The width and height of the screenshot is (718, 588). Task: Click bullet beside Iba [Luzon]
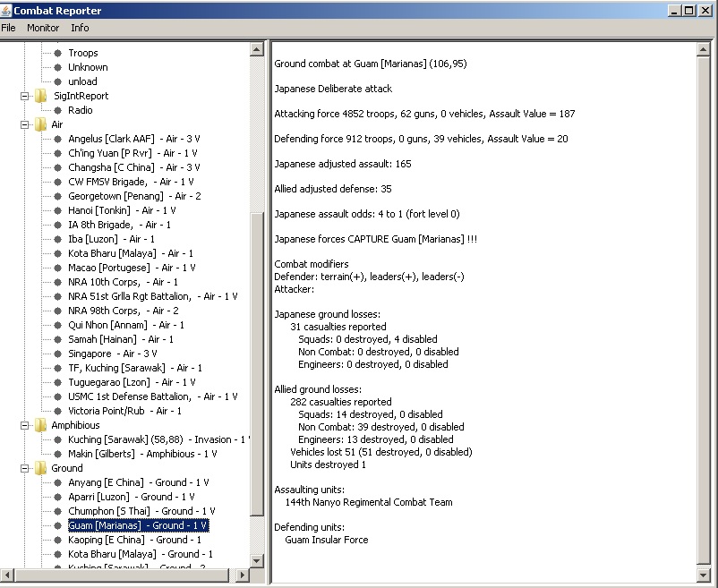tap(57, 239)
